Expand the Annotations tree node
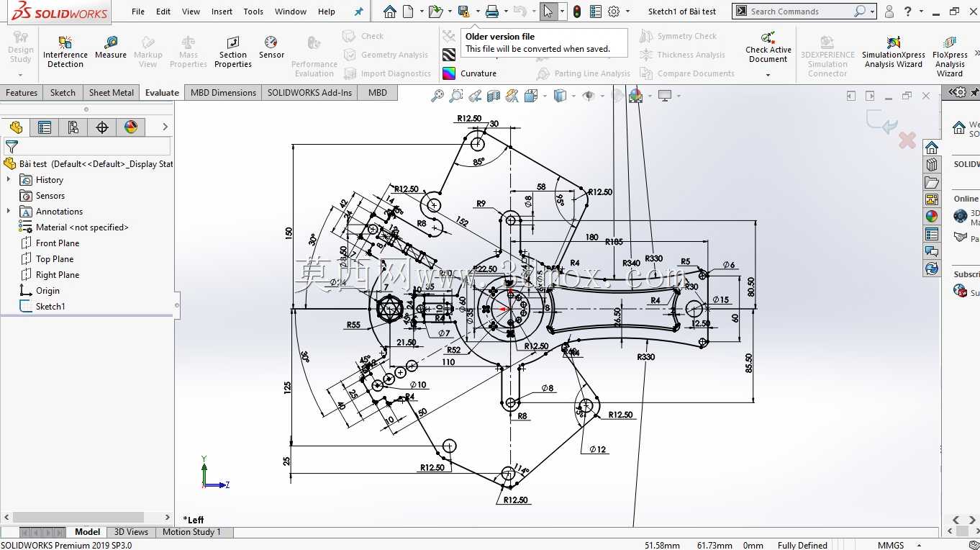The image size is (980, 550). (9, 211)
